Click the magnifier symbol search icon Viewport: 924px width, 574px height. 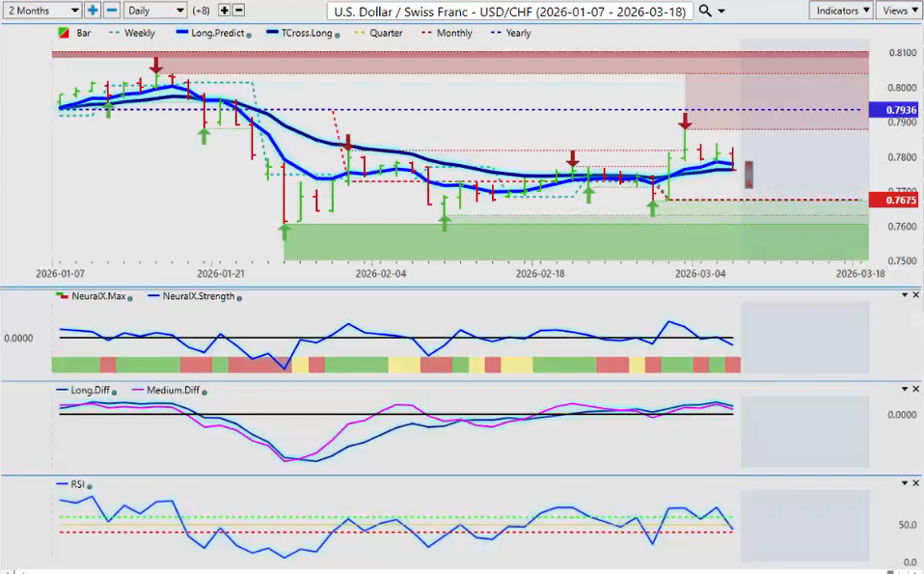click(x=705, y=11)
